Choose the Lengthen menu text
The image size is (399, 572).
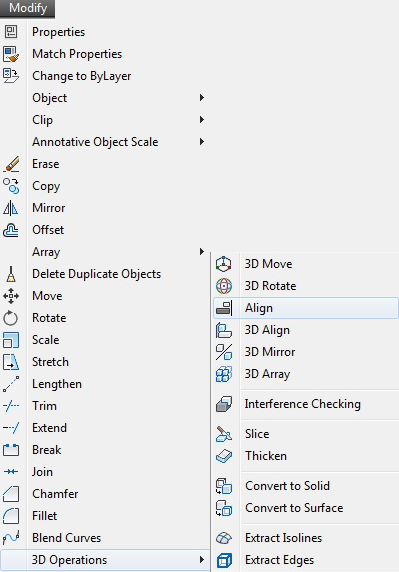coord(57,384)
